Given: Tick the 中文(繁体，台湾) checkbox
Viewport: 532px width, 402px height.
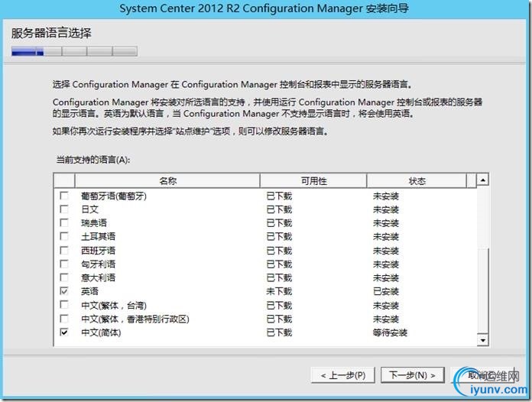Looking at the screenshot, I should pos(64,305).
